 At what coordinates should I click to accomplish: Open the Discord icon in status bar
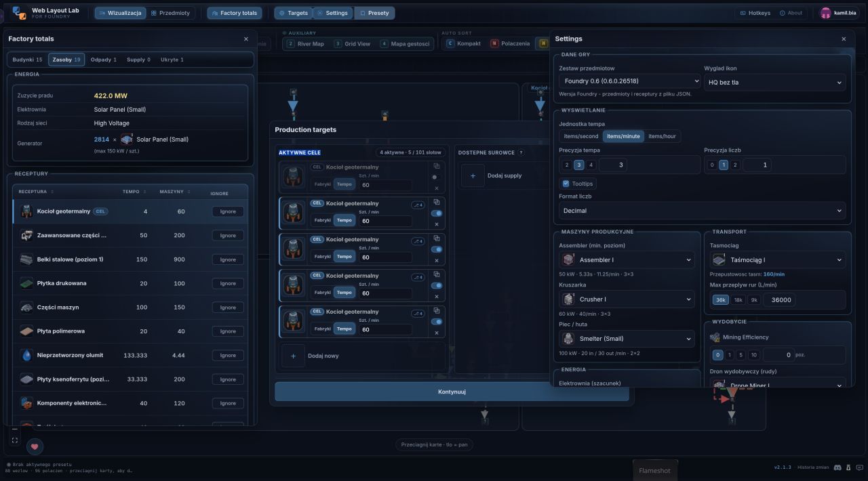[x=837, y=467]
